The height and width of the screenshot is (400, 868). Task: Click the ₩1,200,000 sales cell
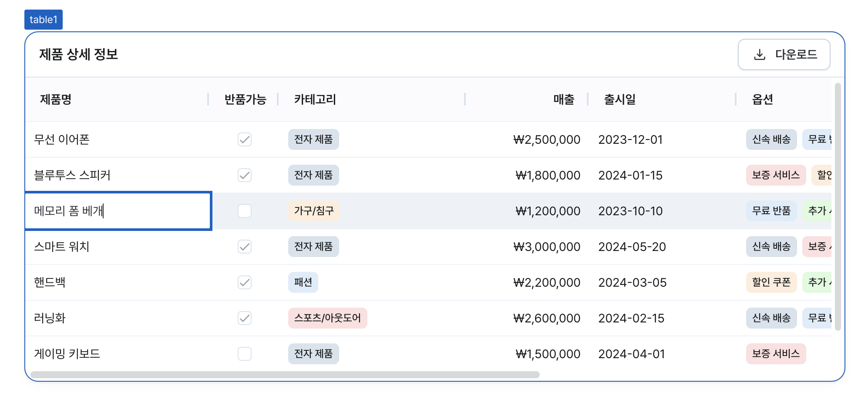click(x=548, y=211)
